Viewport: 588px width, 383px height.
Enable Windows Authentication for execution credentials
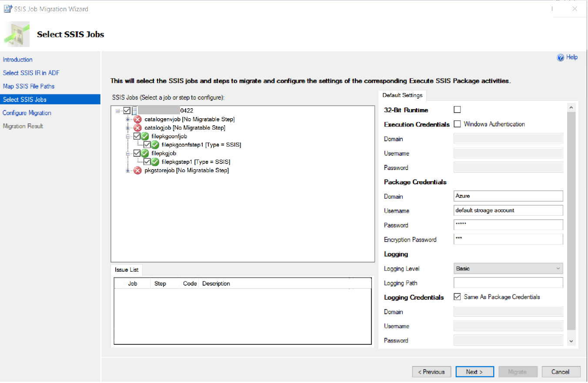coord(457,124)
